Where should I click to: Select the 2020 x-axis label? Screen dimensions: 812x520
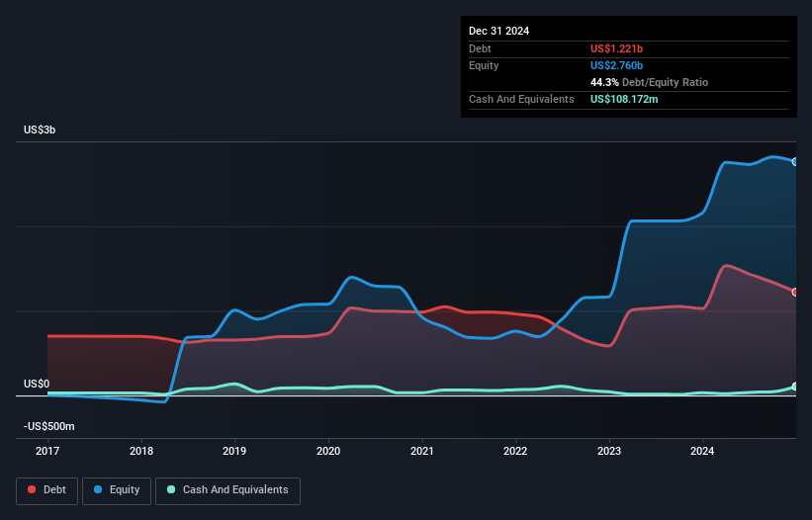coord(328,451)
